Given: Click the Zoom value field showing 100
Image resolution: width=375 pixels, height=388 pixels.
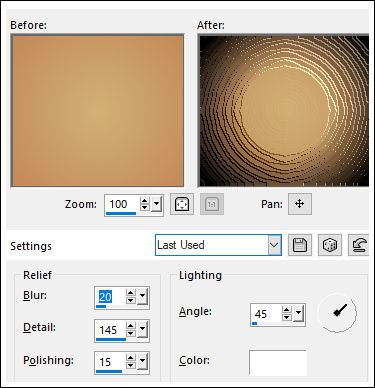Looking at the screenshot, I should tap(122, 204).
